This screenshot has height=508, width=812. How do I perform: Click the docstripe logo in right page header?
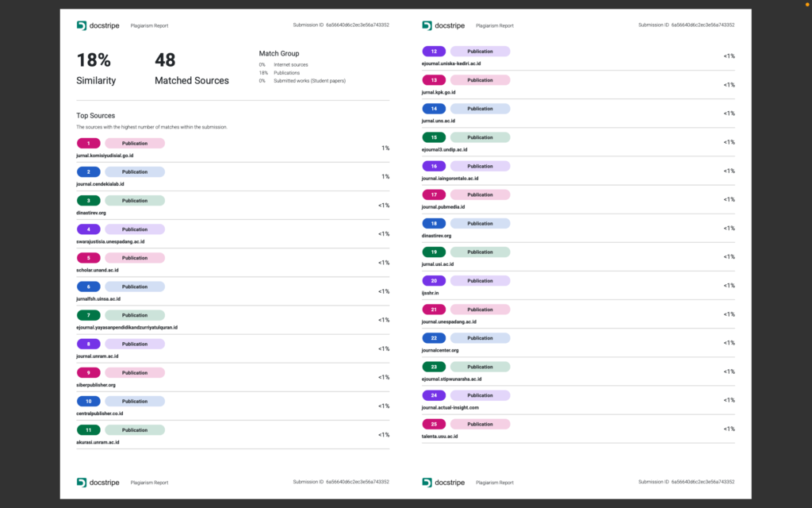(443, 25)
